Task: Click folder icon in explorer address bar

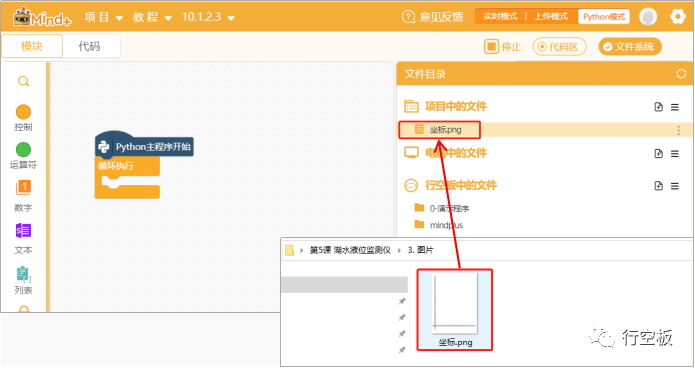Action: (x=289, y=250)
